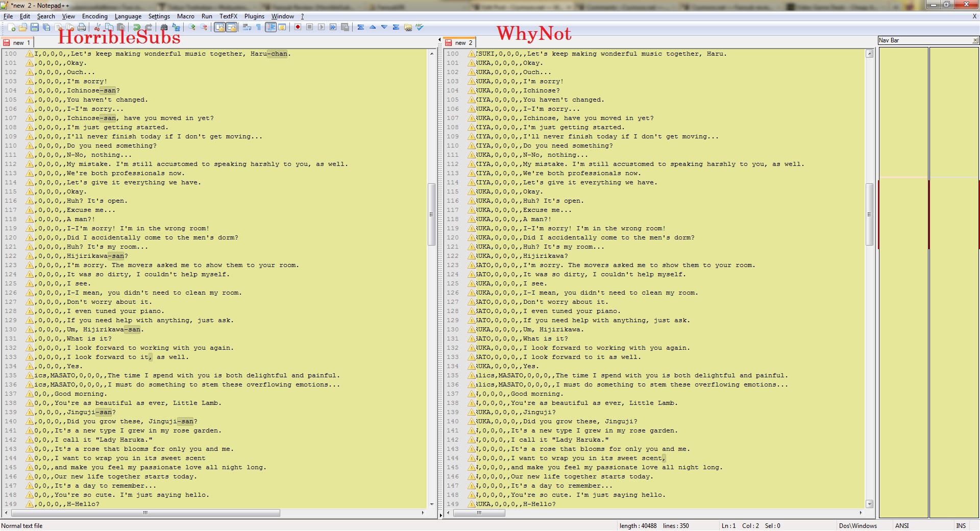Viewport: 980px width, 531px height.
Task: Click the Close All documents toolbar icon
Action: pos(70,27)
